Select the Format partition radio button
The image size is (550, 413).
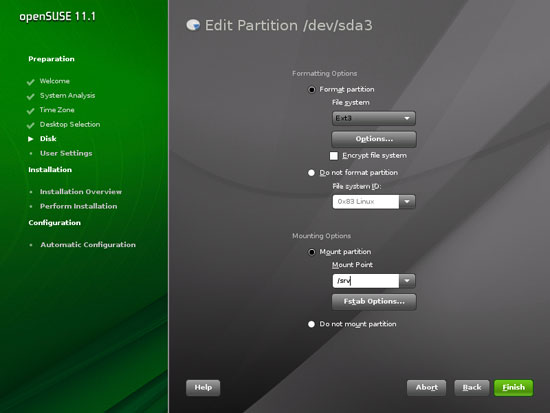point(311,90)
